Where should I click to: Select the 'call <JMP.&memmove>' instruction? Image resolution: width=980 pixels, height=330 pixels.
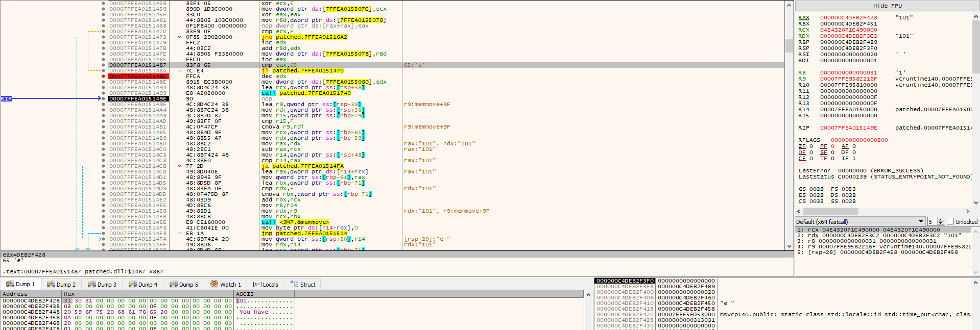295,222
